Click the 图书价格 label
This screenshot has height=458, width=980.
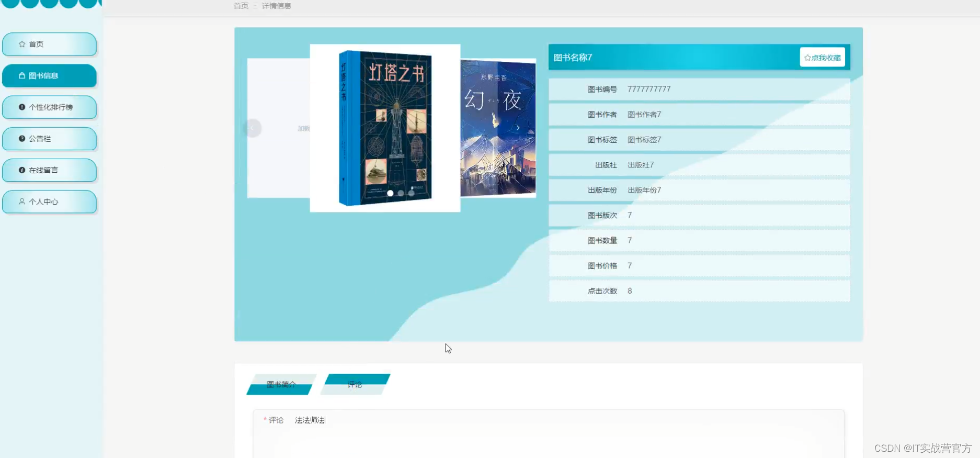pyautogui.click(x=602, y=265)
